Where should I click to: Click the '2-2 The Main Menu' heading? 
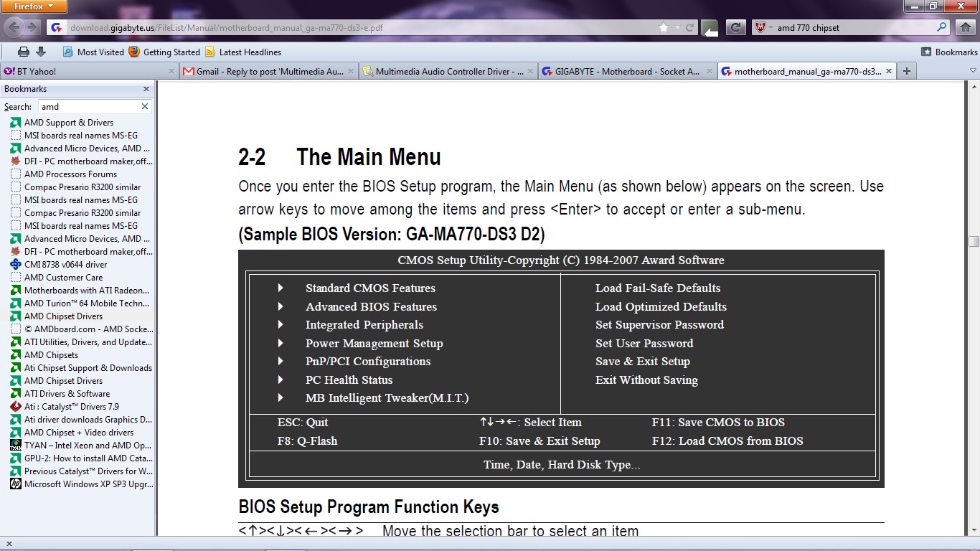coord(339,157)
